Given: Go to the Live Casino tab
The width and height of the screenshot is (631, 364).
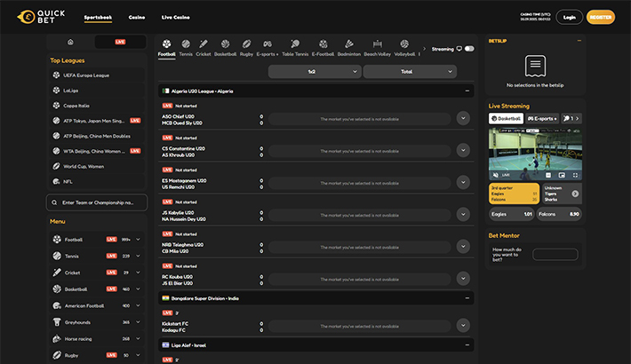Looking at the screenshot, I should 179,17.
